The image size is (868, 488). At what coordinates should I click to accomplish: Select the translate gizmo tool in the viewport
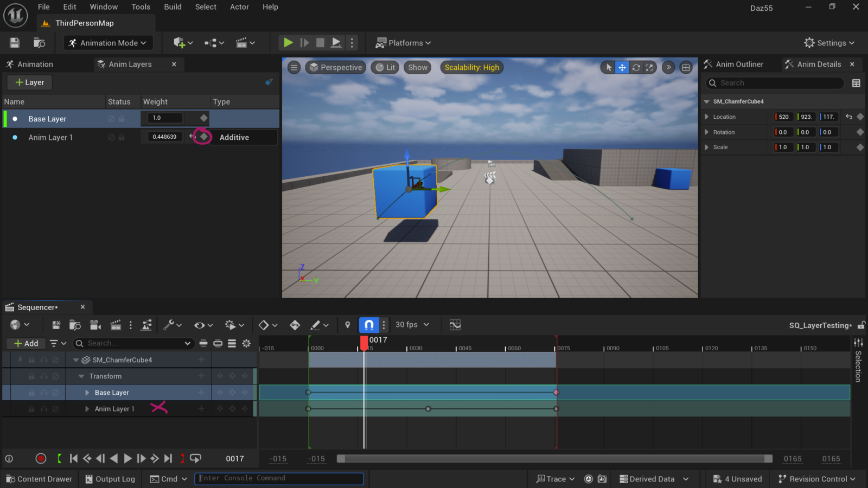(622, 67)
